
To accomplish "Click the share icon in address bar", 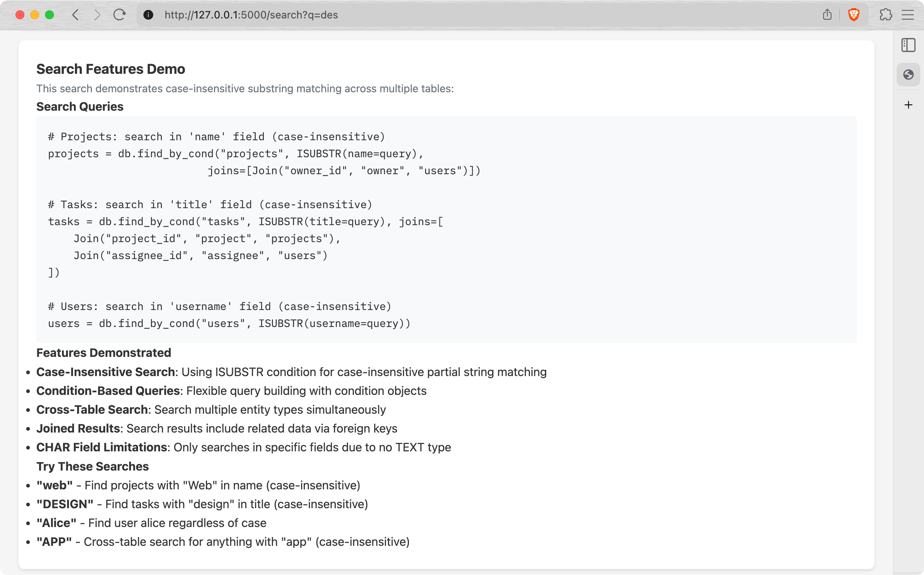I will (827, 15).
